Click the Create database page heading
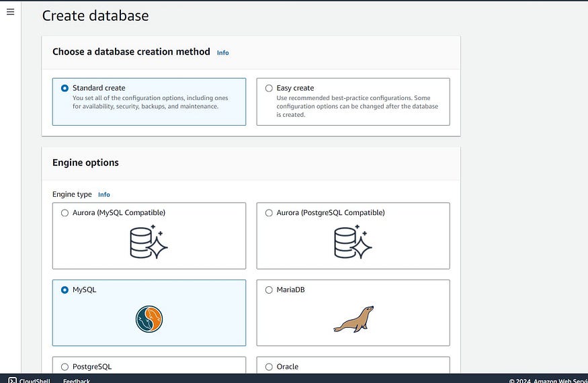 [95, 15]
